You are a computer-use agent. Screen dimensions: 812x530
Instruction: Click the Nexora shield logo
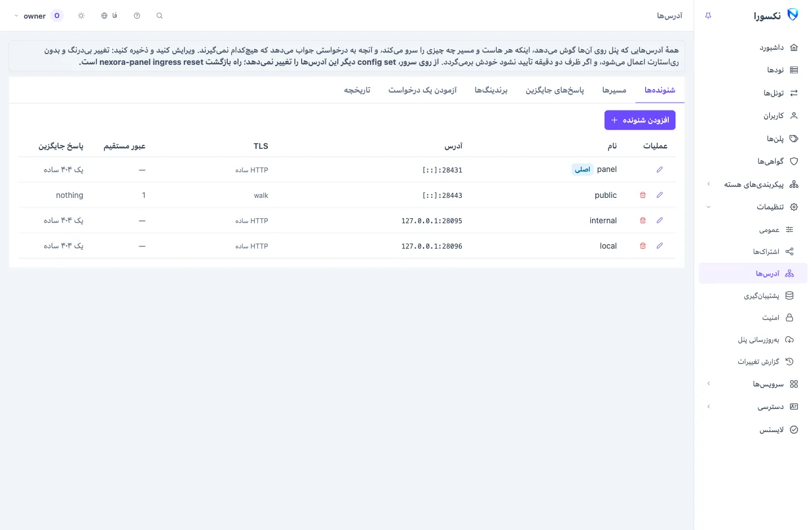[792, 15]
